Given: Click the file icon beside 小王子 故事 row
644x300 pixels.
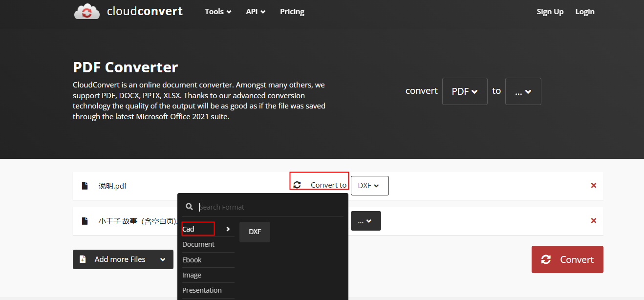Looking at the screenshot, I should pyautogui.click(x=85, y=221).
